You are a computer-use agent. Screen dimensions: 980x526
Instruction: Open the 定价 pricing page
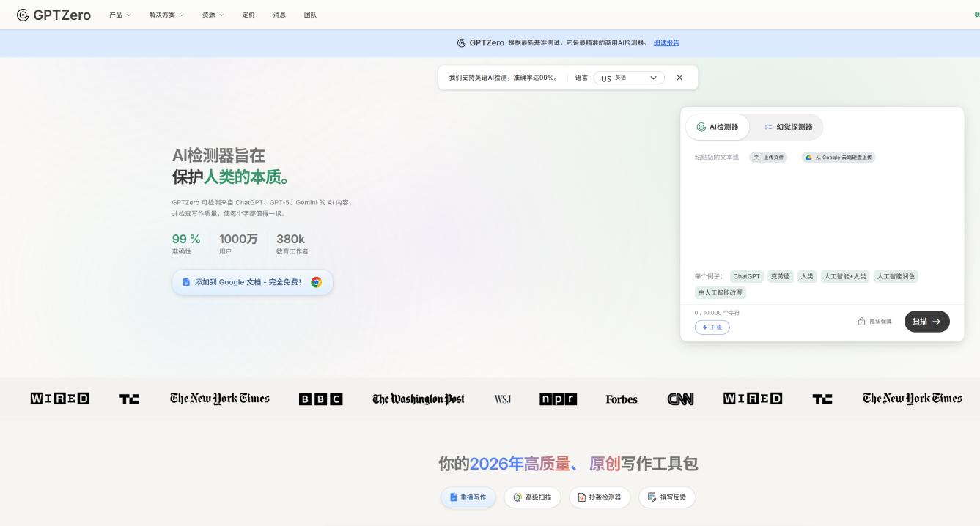[248, 15]
